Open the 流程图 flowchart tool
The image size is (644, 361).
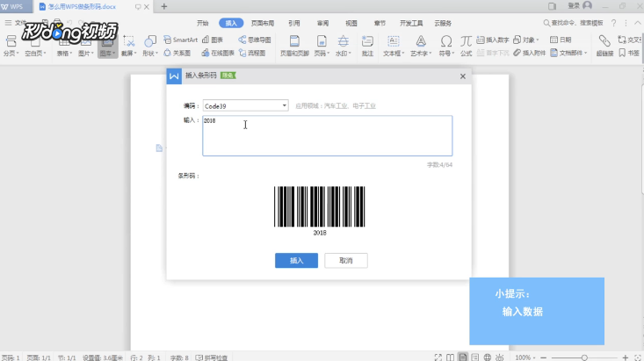pos(252,53)
